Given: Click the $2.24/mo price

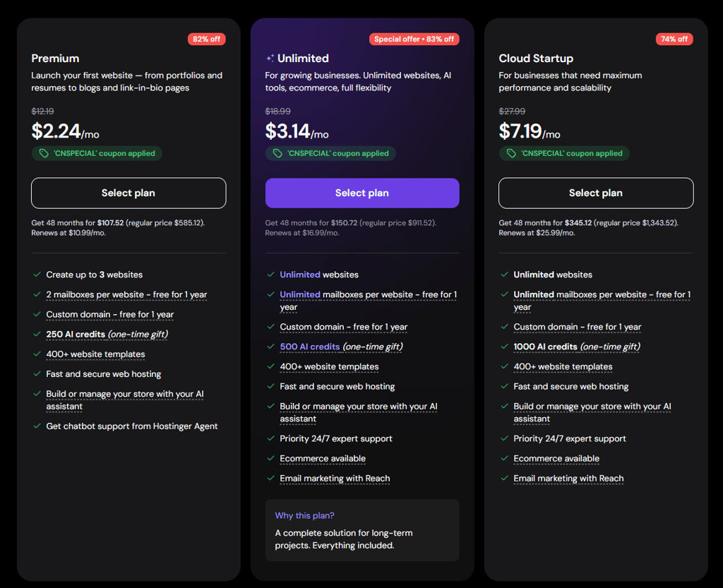Looking at the screenshot, I should point(65,131).
